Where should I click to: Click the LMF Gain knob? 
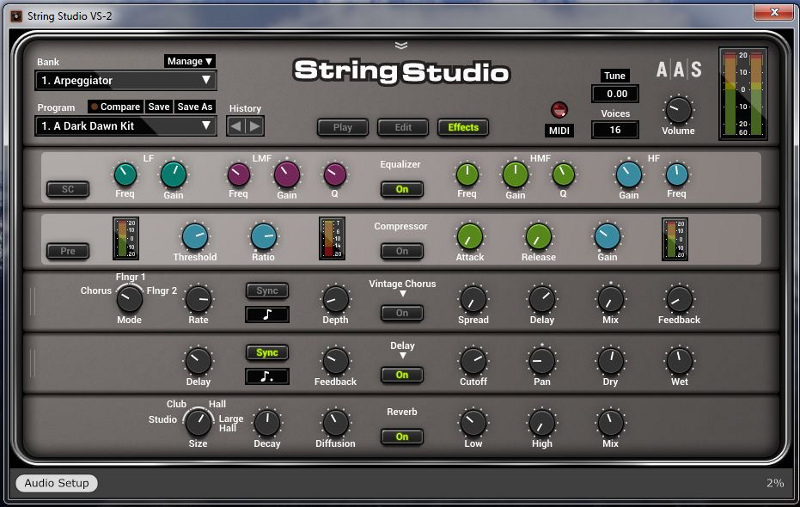coord(287,174)
